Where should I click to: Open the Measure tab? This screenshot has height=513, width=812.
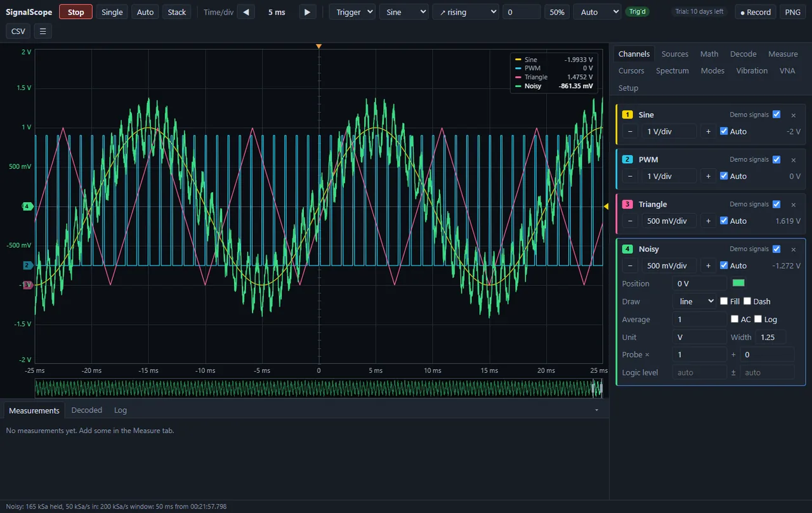[783, 54]
